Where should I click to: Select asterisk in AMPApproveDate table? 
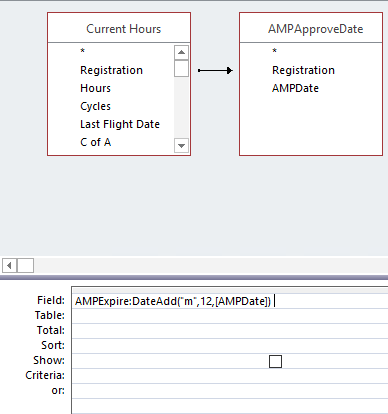275,51
